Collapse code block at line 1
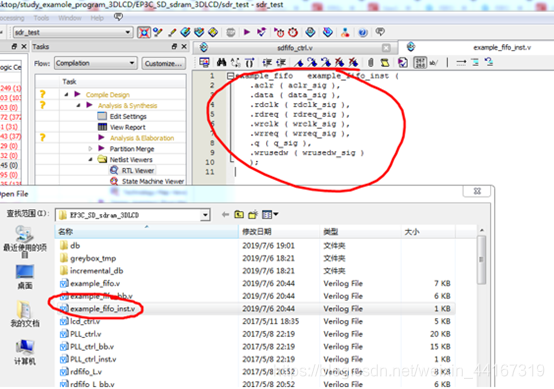Image resolution: width=554 pixels, height=389 pixels. 230,75
